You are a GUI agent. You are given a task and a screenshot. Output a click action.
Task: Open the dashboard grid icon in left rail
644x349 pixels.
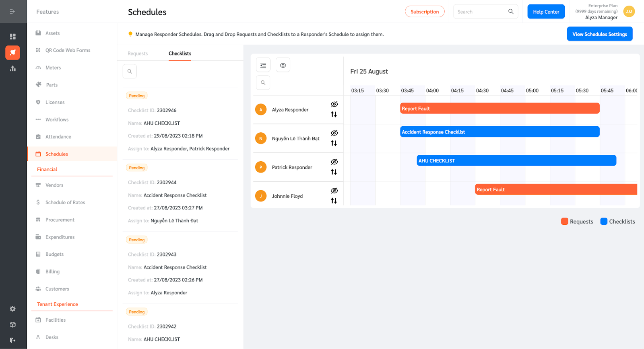coord(12,37)
